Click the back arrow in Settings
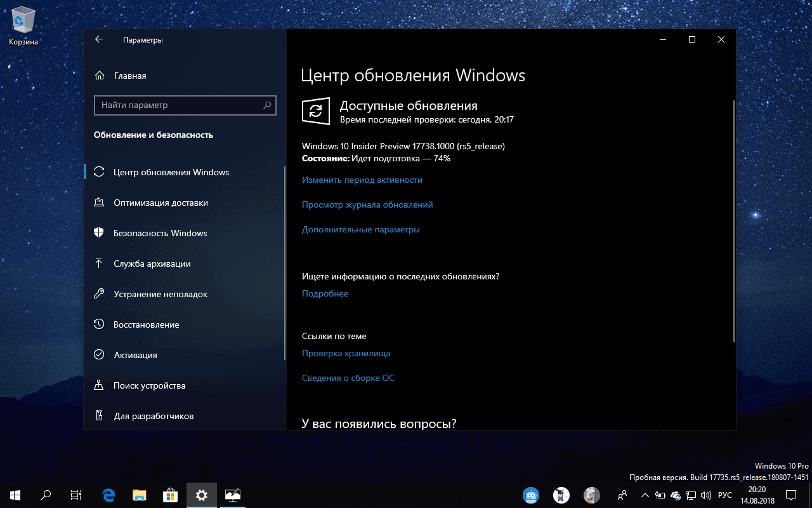The height and width of the screenshot is (508, 812). [99, 39]
